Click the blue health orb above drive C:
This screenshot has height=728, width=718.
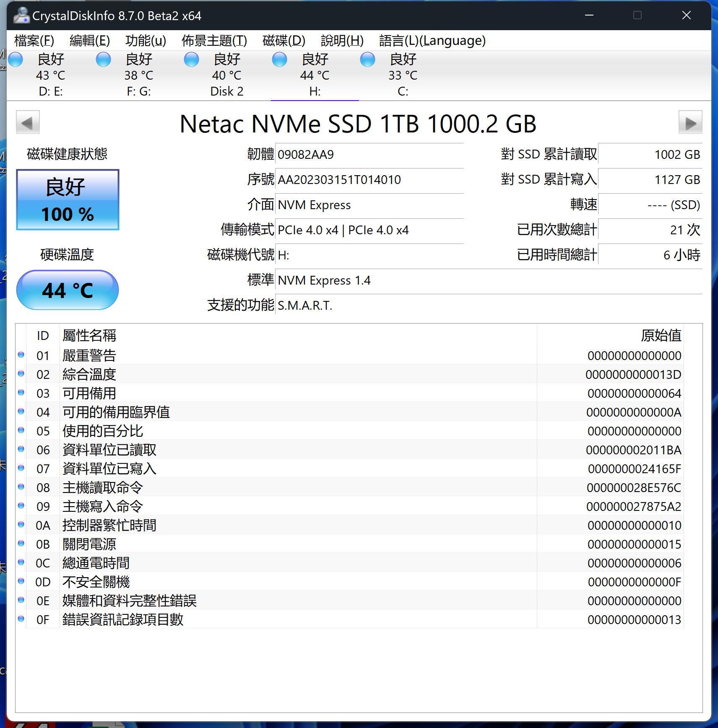coord(367,60)
